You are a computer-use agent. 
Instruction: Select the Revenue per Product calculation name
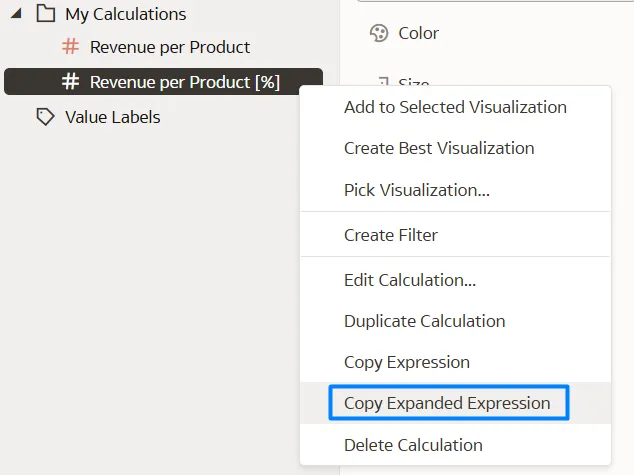[170, 47]
